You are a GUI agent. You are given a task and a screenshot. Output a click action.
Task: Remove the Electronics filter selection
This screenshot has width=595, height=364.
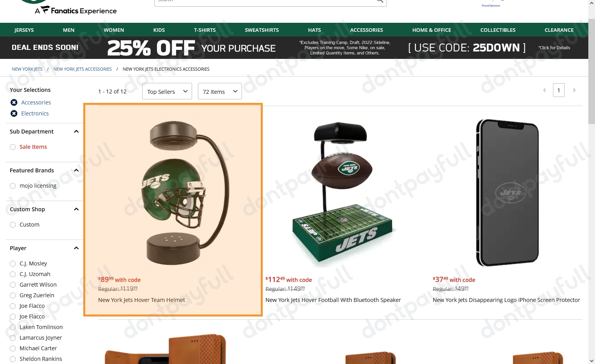coord(14,113)
